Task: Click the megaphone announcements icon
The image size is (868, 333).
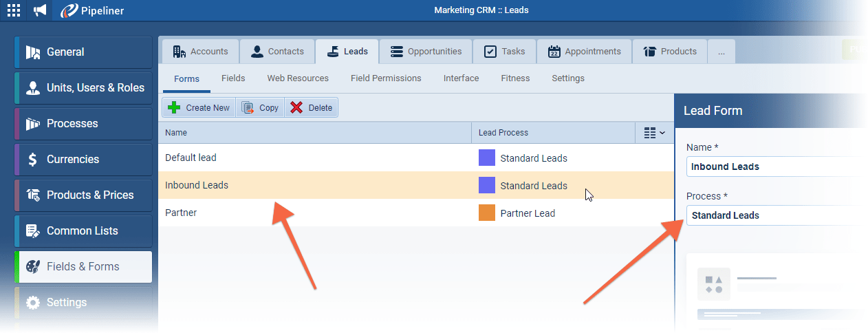Action: click(x=40, y=10)
